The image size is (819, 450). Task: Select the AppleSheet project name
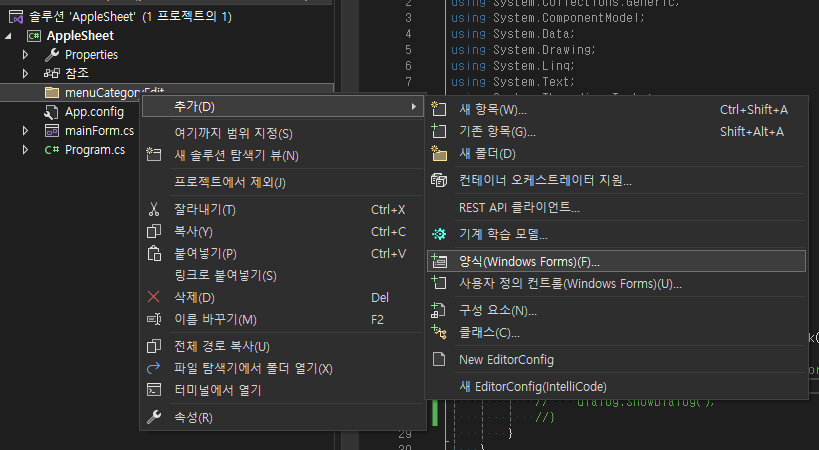[x=80, y=36]
